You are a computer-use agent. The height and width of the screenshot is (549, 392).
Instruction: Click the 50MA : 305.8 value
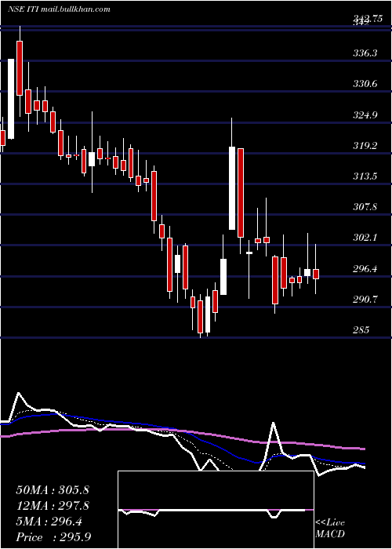click(53, 490)
